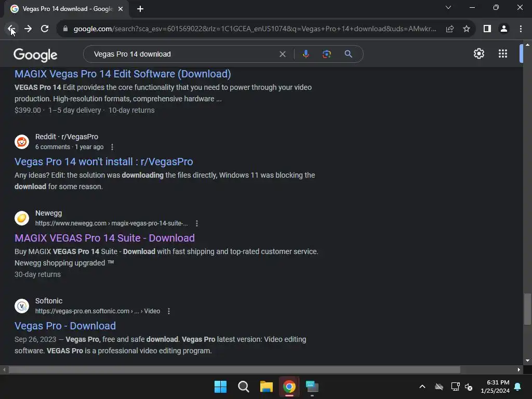The image size is (532, 399).
Task: Click the scroll right arrow
Action: 519,369
